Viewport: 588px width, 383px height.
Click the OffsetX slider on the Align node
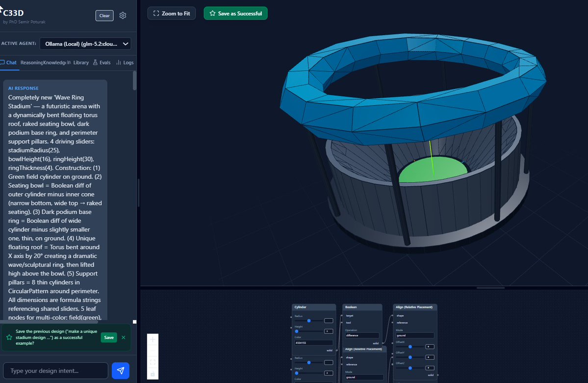tap(410, 347)
